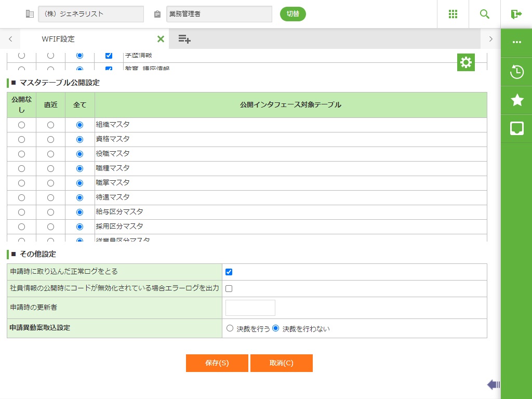Set 組織マスタ to 公開なし
Screen dimensions: 532x399
21,125
